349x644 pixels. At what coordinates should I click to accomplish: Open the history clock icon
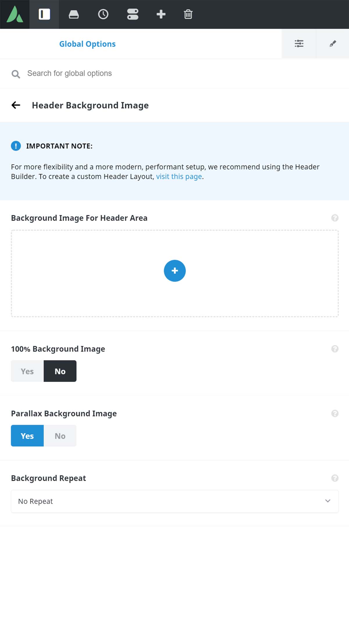pos(103,14)
